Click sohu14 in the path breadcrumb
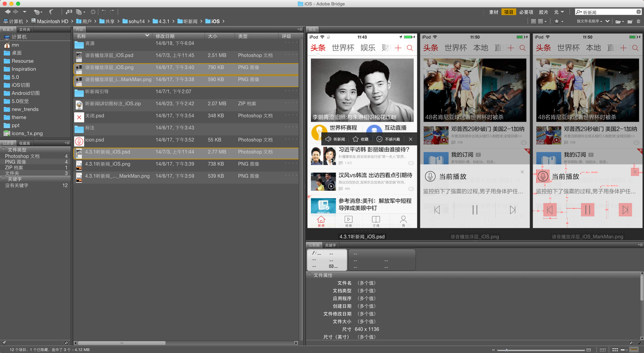644x353 pixels. tap(137, 21)
